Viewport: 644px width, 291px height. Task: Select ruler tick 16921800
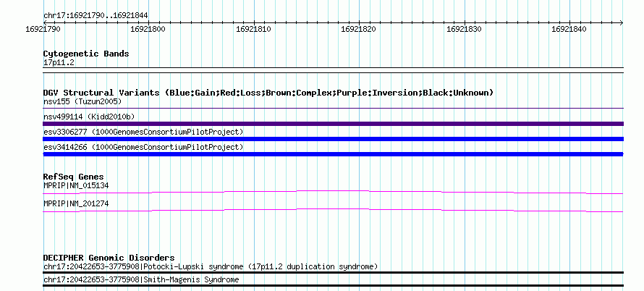[148, 29]
